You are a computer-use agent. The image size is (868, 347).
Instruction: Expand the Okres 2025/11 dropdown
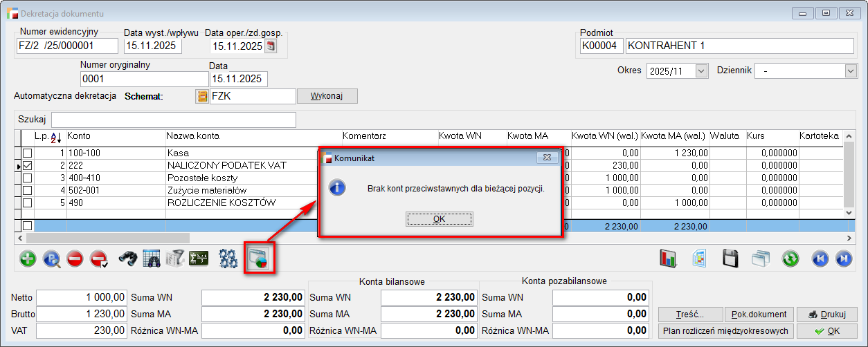click(701, 71)
